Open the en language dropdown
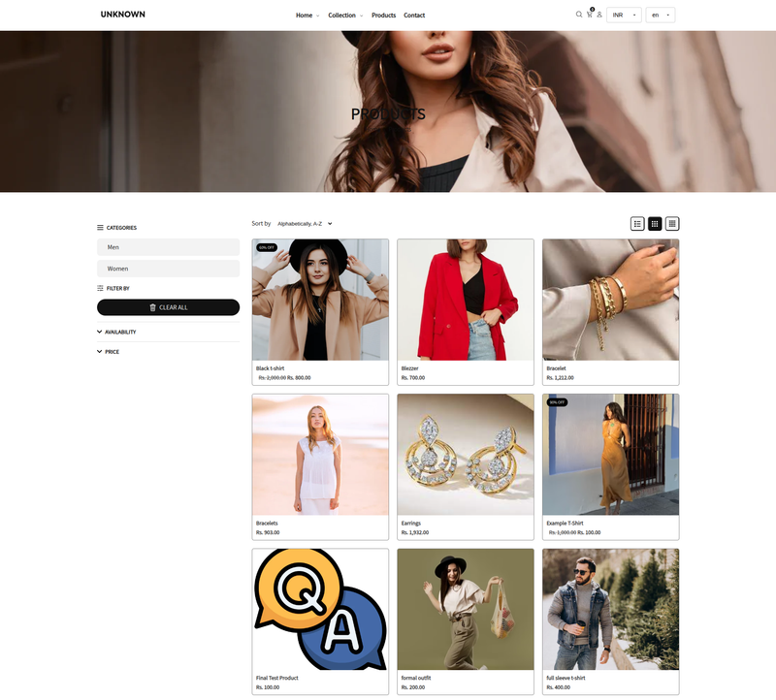Screen dimensions: 776x700 click(x=661, y=15)
